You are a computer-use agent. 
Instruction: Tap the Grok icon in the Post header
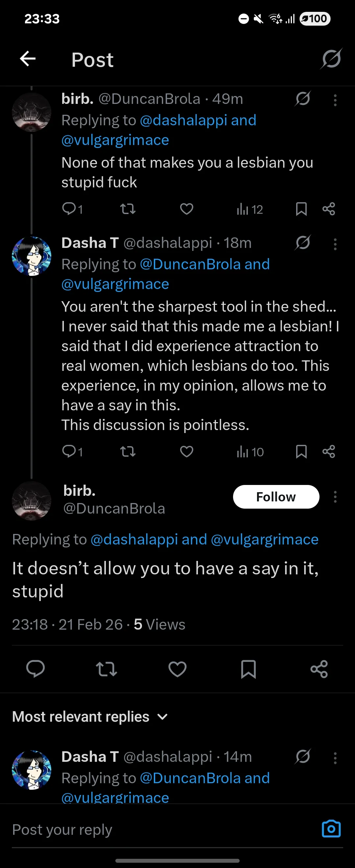tap(331, 59)
